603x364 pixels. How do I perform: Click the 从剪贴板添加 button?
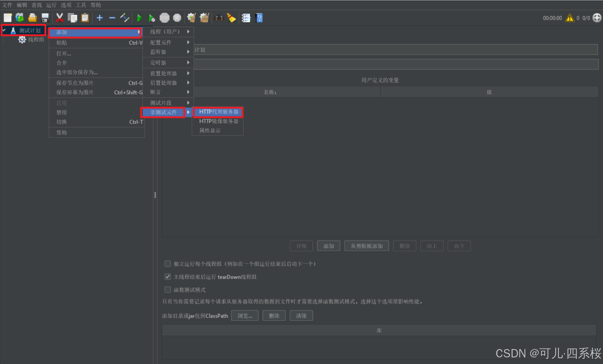366,246
